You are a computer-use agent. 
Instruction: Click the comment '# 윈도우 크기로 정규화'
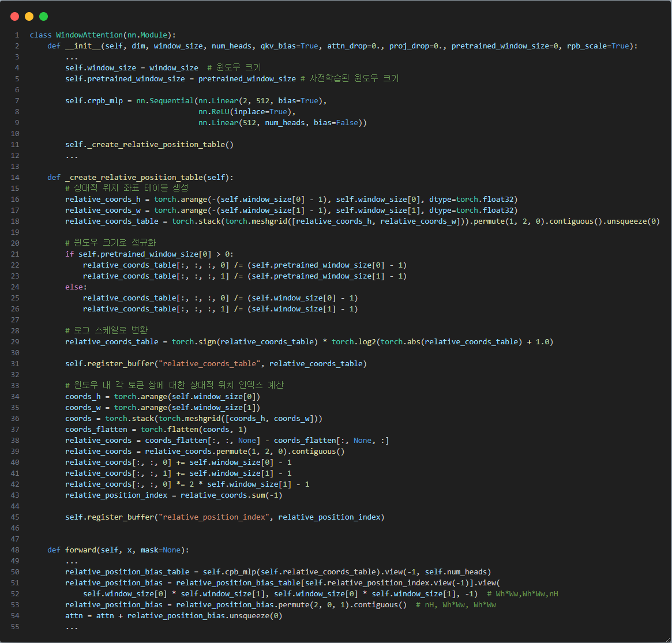coord(111,243)
